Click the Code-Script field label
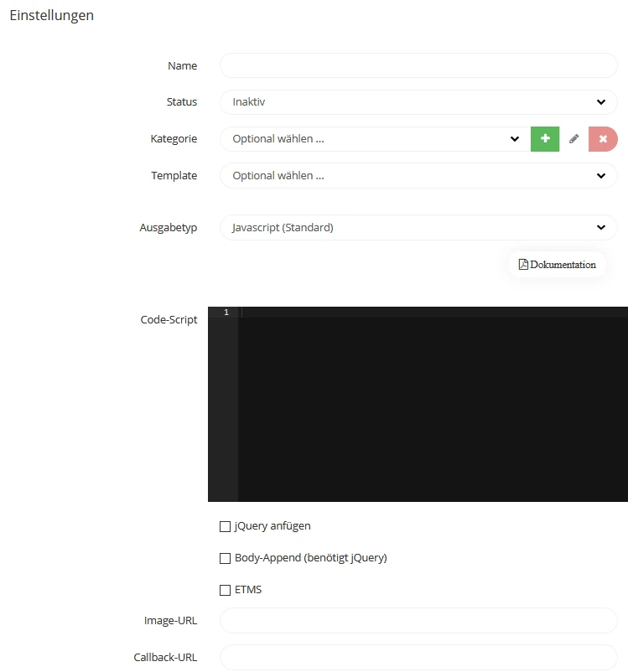The height and width of the screenshot is (672, 628). click(x=169, y=320)
